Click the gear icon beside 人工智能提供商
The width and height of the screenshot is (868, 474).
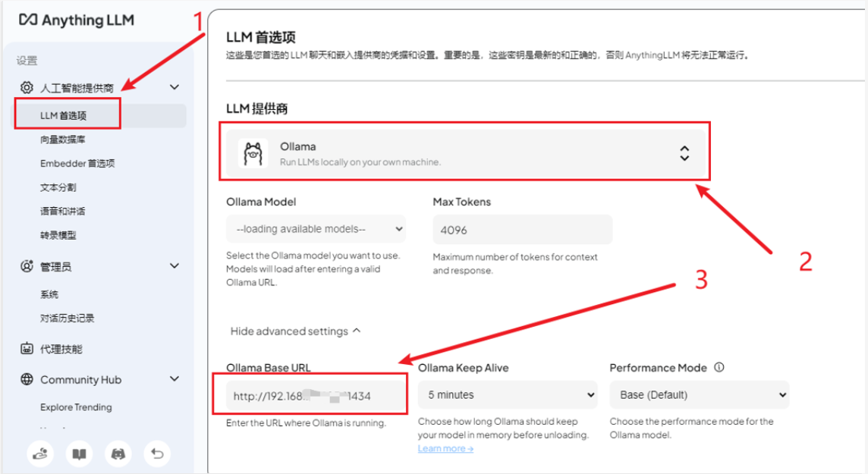click(27, 87)
